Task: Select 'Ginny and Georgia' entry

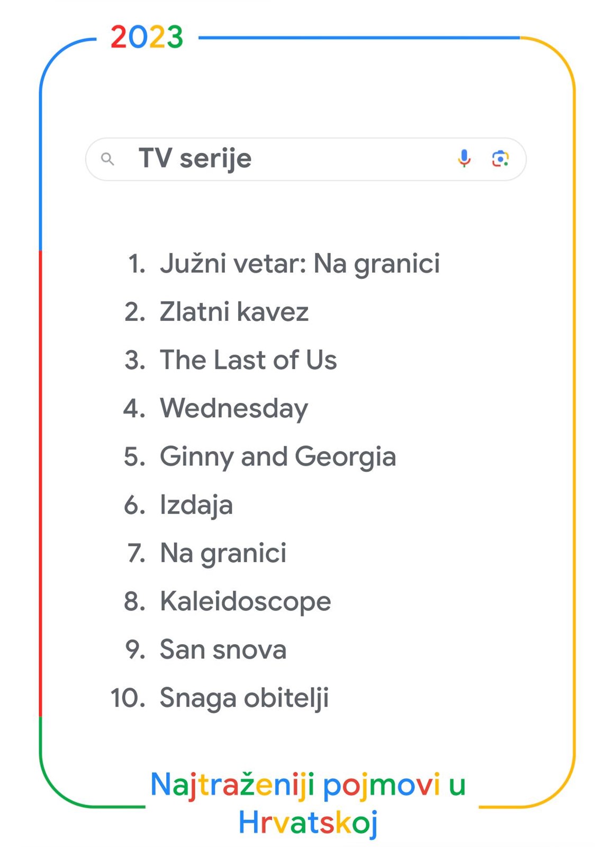Action: pos(278,457)
